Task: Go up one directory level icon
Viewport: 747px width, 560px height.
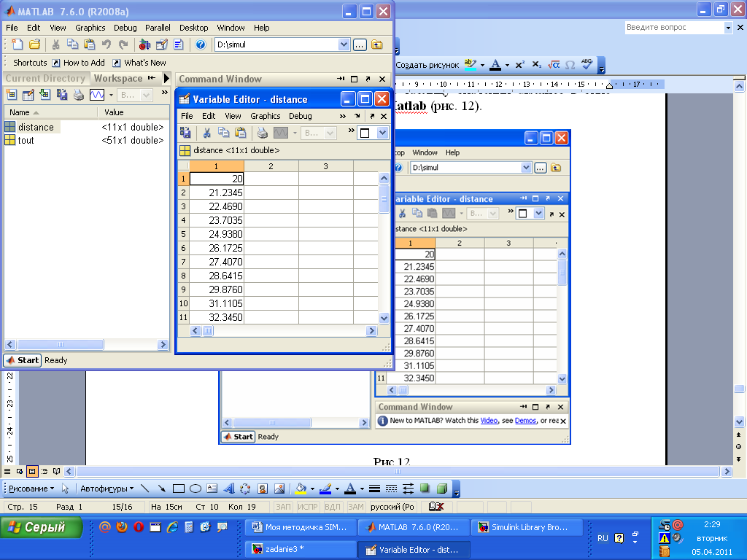Action: tap(377, 44)
